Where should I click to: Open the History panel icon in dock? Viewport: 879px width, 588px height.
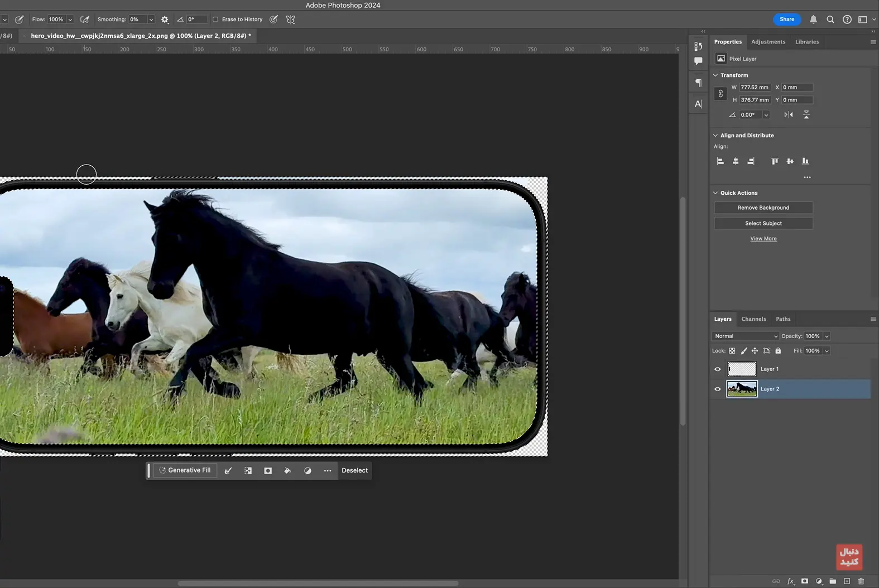pyautogui.click(x=698, y=46)
